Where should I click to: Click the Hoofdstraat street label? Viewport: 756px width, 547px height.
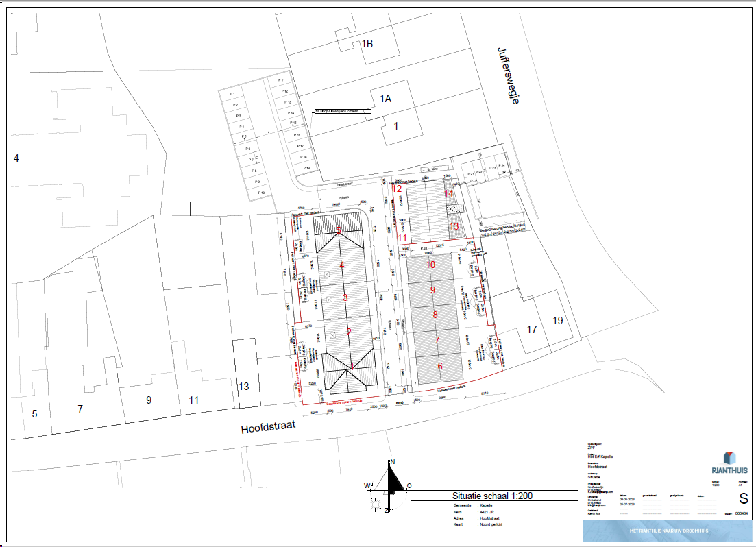(268, 428)
